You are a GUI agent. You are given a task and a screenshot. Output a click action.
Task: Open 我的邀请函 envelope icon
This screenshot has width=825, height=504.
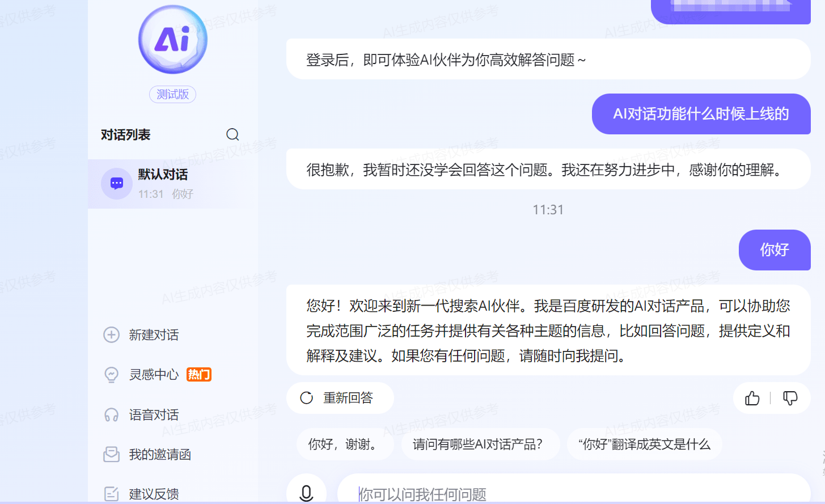[x=111, y=454]
